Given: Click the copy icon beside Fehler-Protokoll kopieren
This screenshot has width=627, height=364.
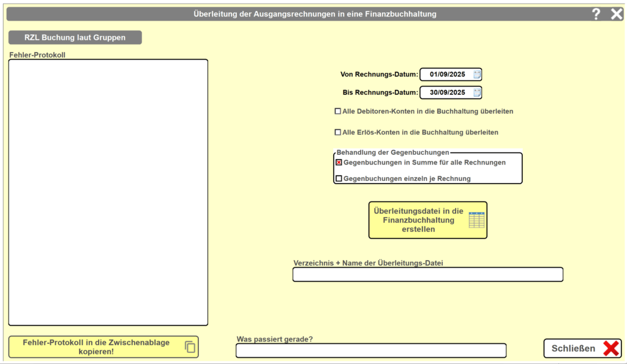Looking at the screenshot, I should coord(190,347).
